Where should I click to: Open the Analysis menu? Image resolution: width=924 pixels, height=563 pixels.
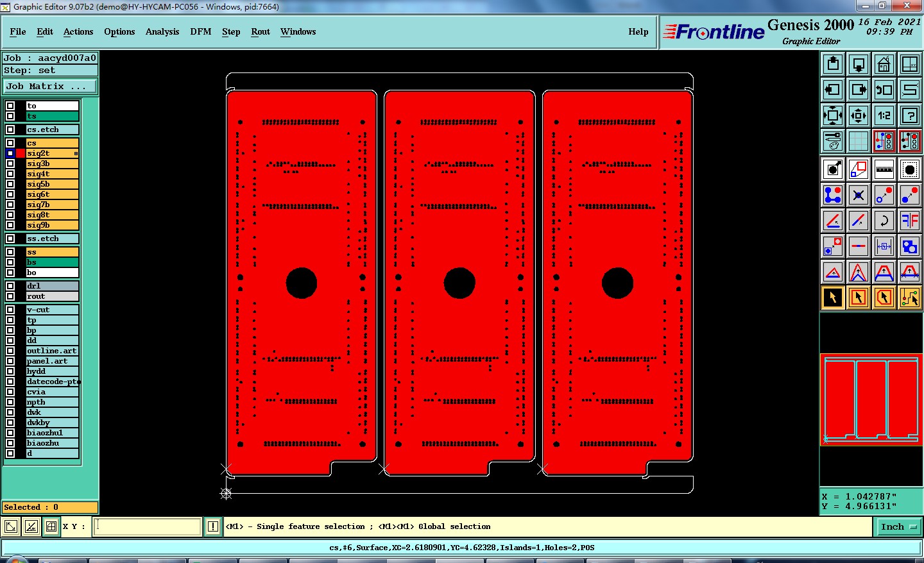(x=162, y=31)
